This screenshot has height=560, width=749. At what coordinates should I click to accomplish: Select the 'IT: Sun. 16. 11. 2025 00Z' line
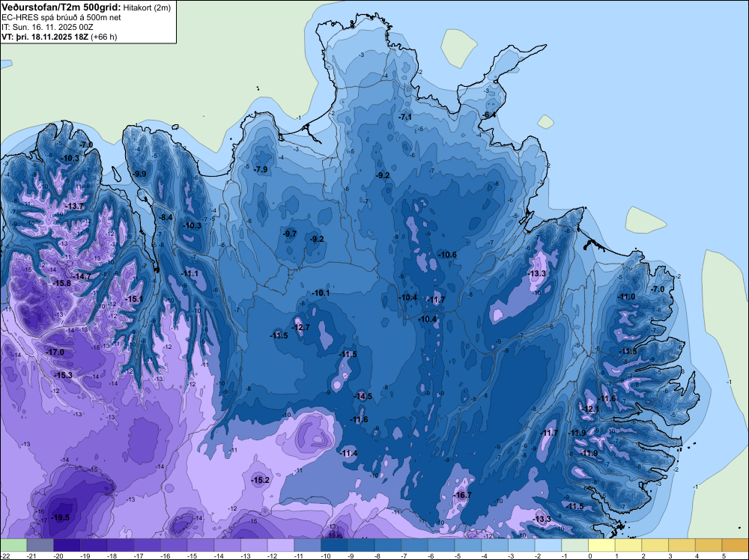pos(47,27)
